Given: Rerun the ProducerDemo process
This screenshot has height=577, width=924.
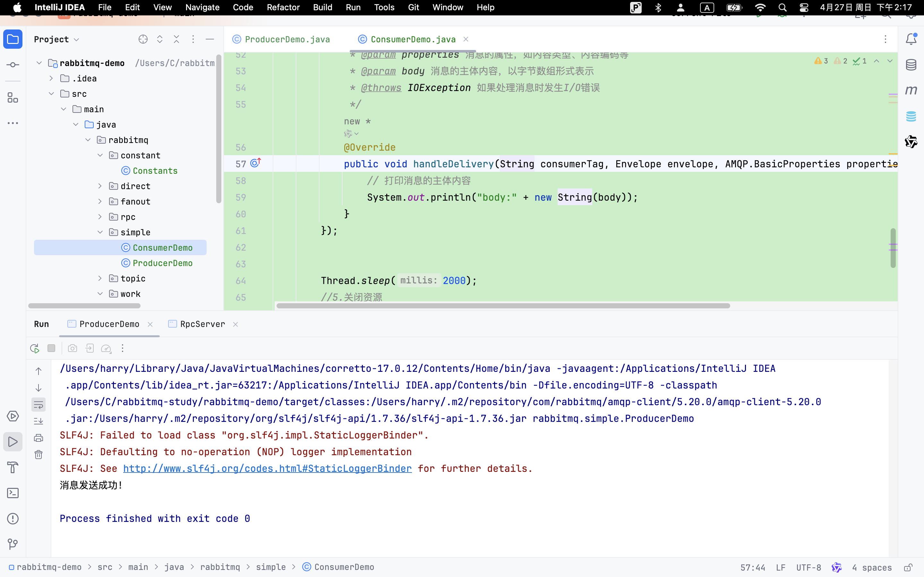Looking at the screenshot, I should (34, 348).
